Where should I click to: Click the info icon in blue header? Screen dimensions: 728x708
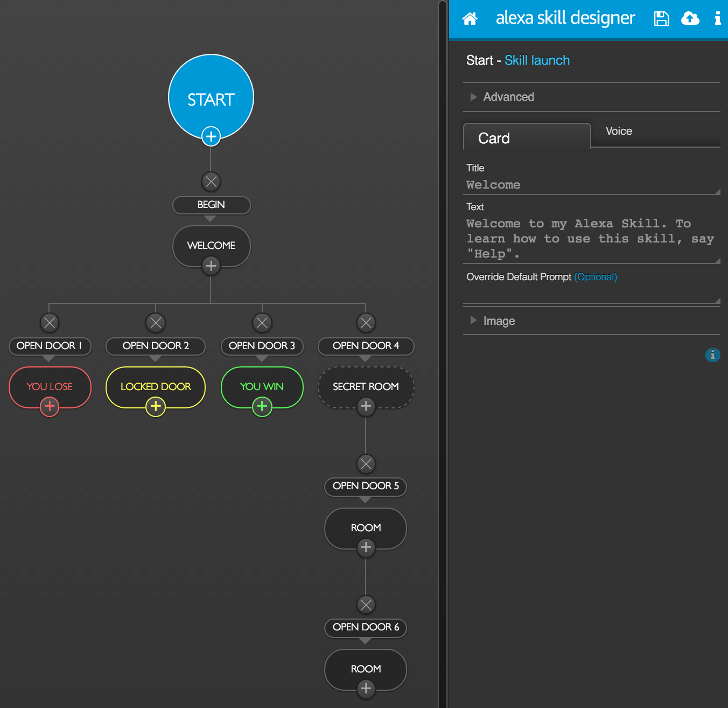tap(717, 19)
